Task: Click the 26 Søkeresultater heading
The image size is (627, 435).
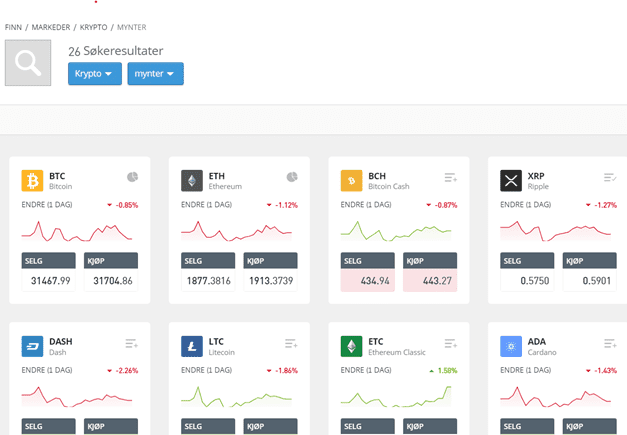Action: pyautogui.click(x=116, y=51)
